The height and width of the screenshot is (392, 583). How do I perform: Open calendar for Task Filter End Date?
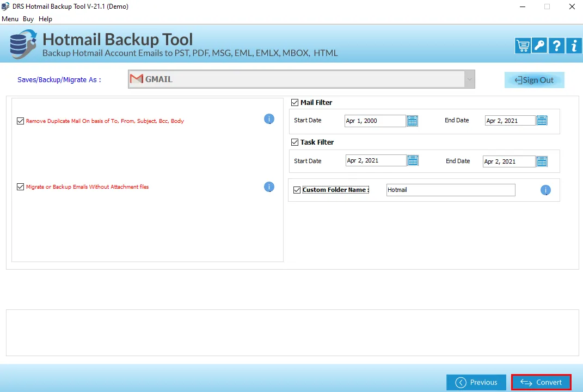(542, 161)
